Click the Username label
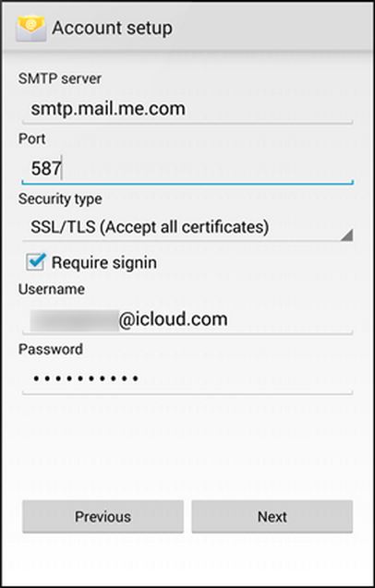This screenshot has height=588, width=375. [x=52, y=289]
